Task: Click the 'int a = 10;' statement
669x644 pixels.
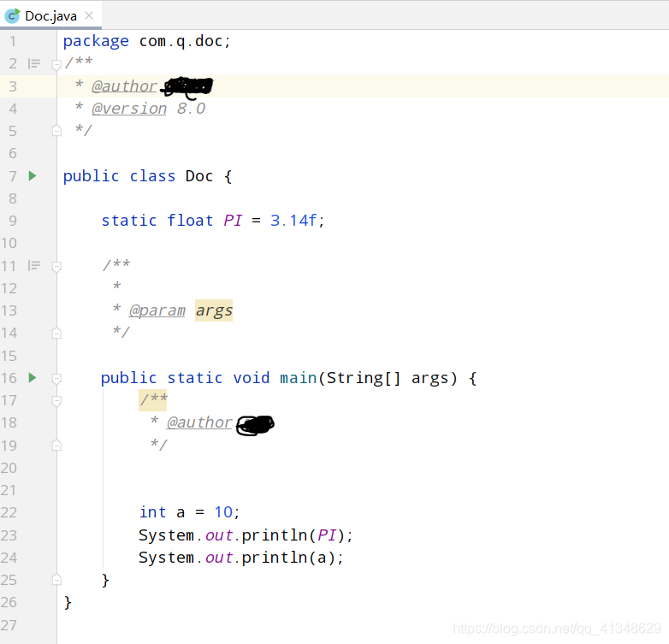Action: tap(189, 512)
